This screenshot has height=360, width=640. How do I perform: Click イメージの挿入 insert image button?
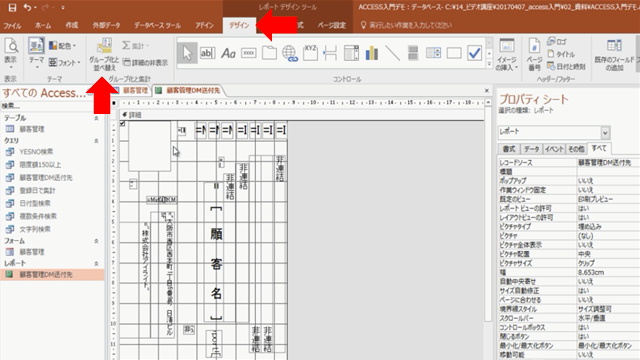click(507, 55)
